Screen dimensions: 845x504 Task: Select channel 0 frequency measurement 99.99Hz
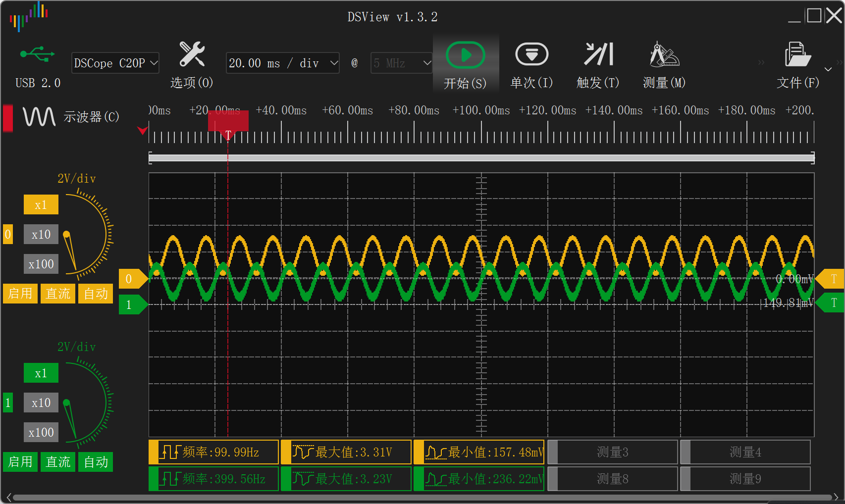tap(214, 452)
